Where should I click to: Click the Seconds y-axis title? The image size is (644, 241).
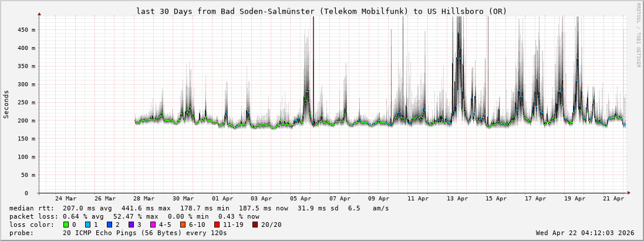tap(6, 105)
